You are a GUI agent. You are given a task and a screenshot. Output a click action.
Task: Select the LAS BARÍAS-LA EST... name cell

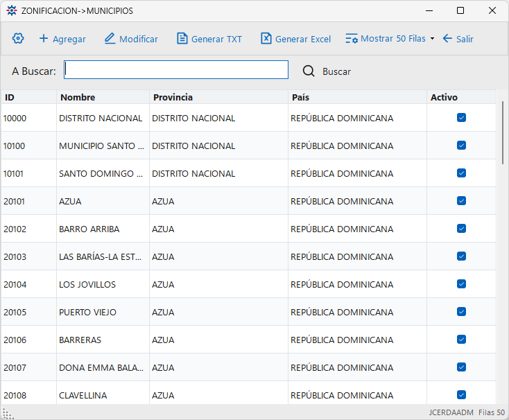point(103,256)
